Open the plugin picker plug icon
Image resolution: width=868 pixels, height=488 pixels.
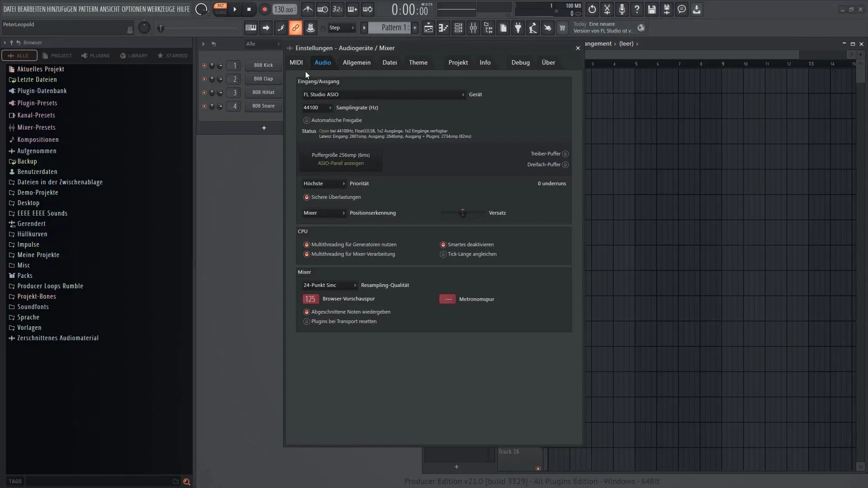pyautogui.click(x=518, y=28)
